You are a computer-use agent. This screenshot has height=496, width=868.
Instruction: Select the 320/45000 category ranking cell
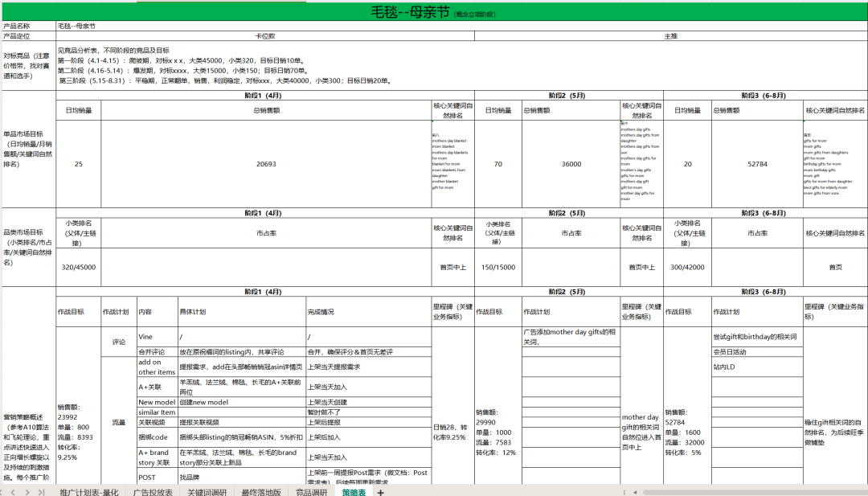click(78, 267)
